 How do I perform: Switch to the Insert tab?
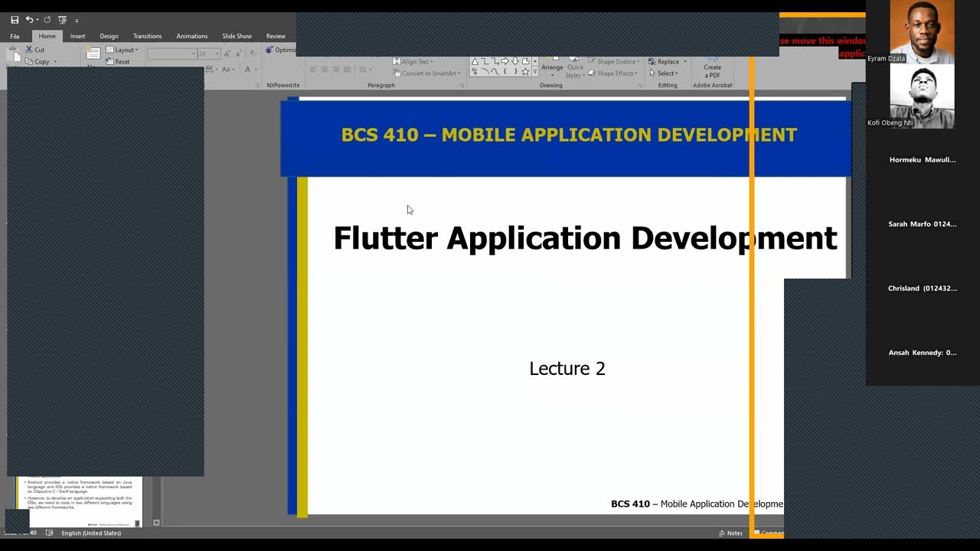[77, 36]
